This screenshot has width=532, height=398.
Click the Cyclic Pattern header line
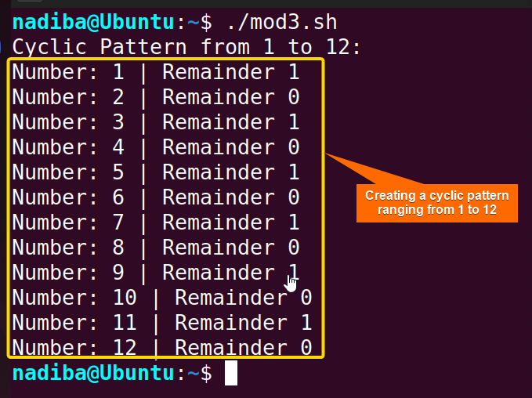[186, 47]
